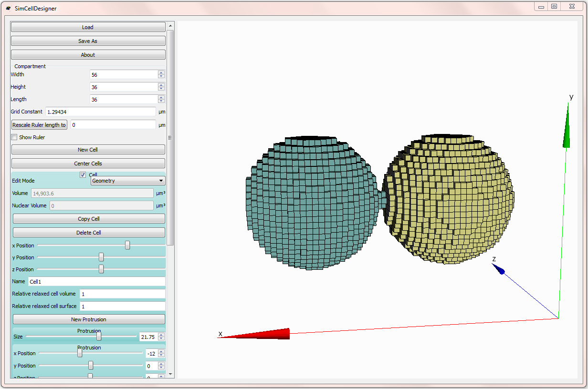The width and height of the screenshot is (588, 389).
Task: Decrease the Height value with down arrow
Action: (161, 89)
